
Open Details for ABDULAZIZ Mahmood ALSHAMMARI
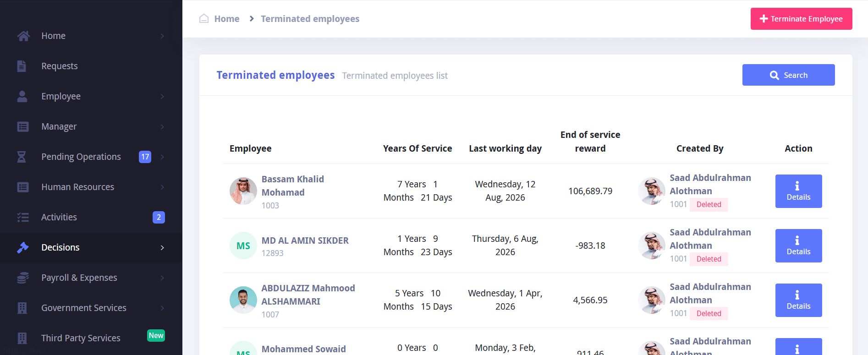coord(798,300)
